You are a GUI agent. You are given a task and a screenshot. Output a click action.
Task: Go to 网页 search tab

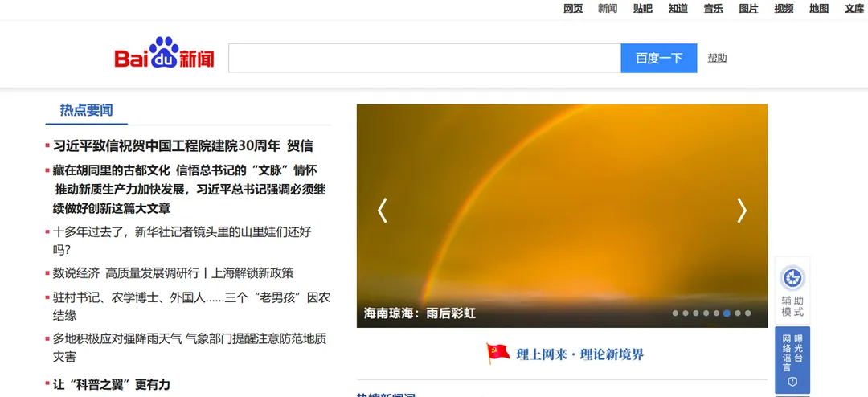click(x=573, y=8)
